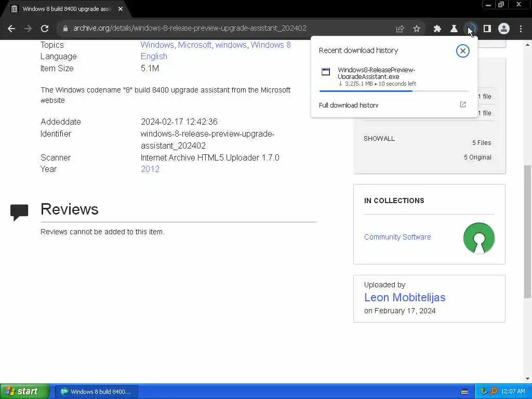Click the forward navigation arrow
532x399 pixels.
tap(28, 29)
